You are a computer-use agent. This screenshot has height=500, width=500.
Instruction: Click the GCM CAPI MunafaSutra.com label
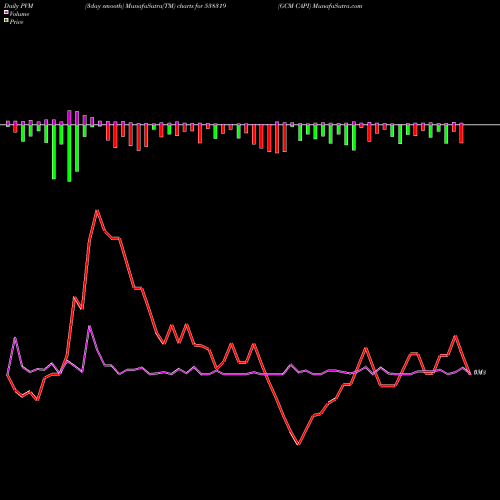point(320,6)
